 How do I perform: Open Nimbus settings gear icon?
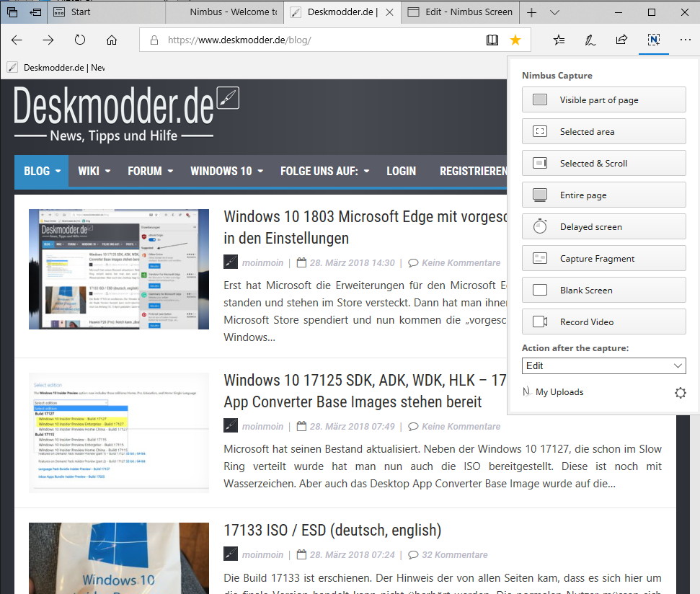[x=680, y=393]
